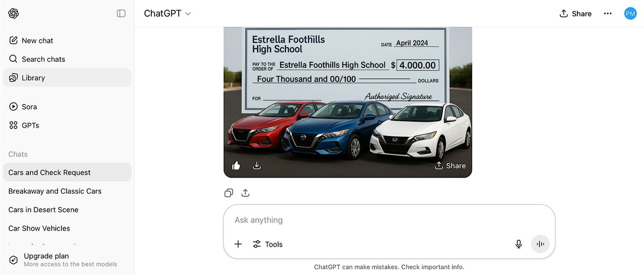This screenshot has height=275, width=644.
Task: Start voice mode with the waveform button
Action: [540, 244]
